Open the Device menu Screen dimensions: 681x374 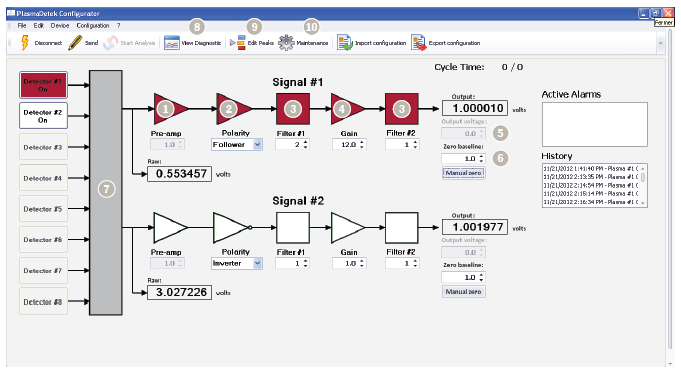click(60, 26)
